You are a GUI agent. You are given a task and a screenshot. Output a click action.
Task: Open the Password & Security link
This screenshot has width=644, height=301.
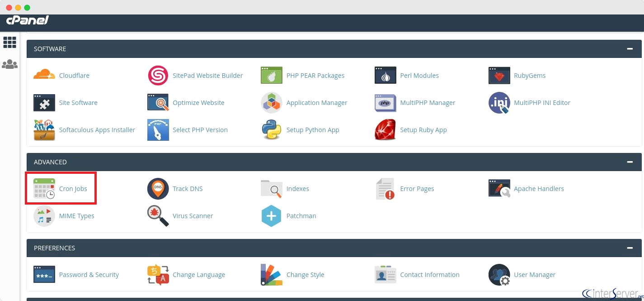click(x=89, y=275)
